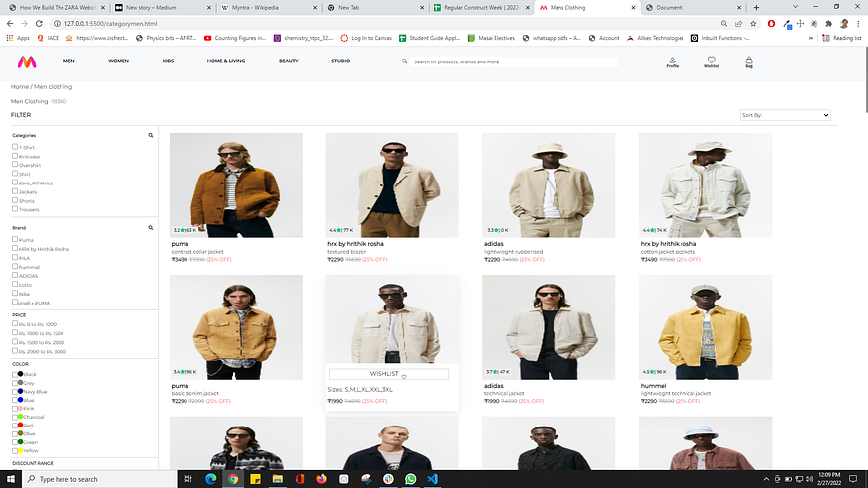
Task: Open the STUDIO menu
Action: click(341, 61)
